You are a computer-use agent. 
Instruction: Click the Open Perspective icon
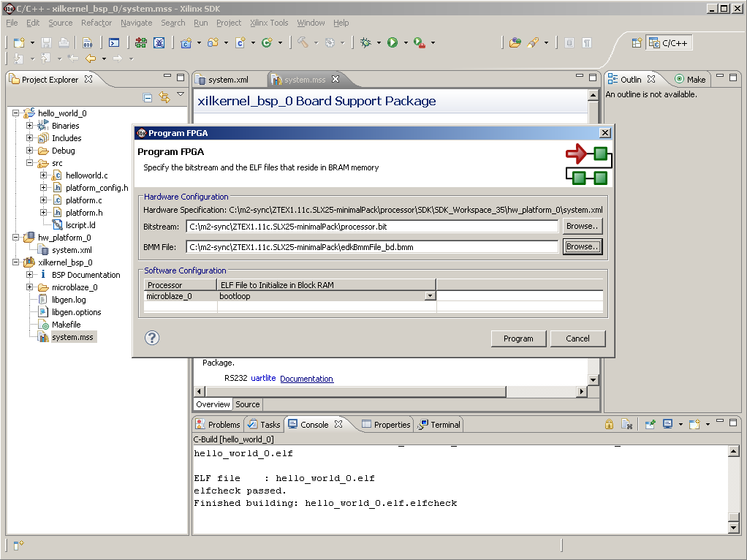coord(637,43)
